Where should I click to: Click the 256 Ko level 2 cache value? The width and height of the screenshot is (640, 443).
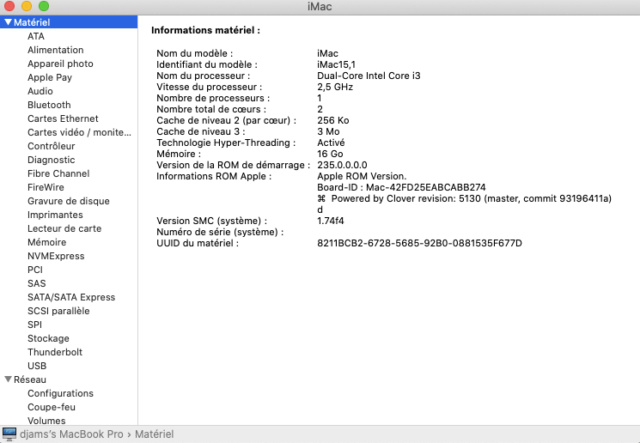pos(333,120)
